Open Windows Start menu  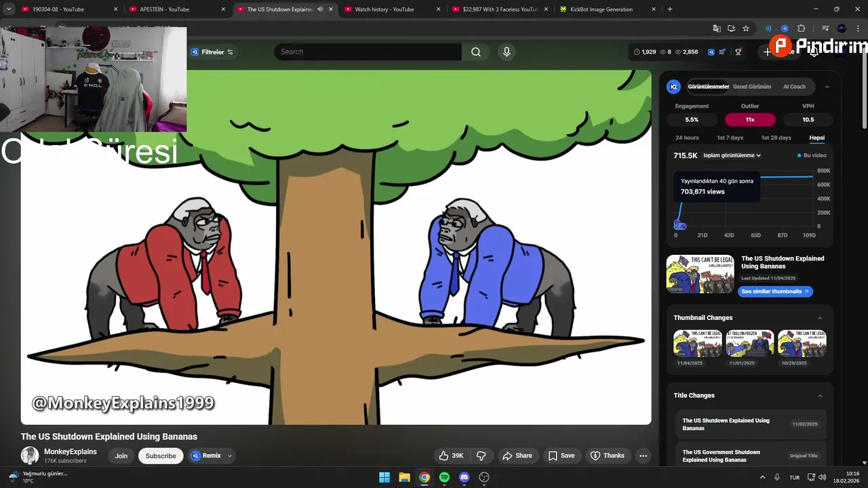(384, 477)
